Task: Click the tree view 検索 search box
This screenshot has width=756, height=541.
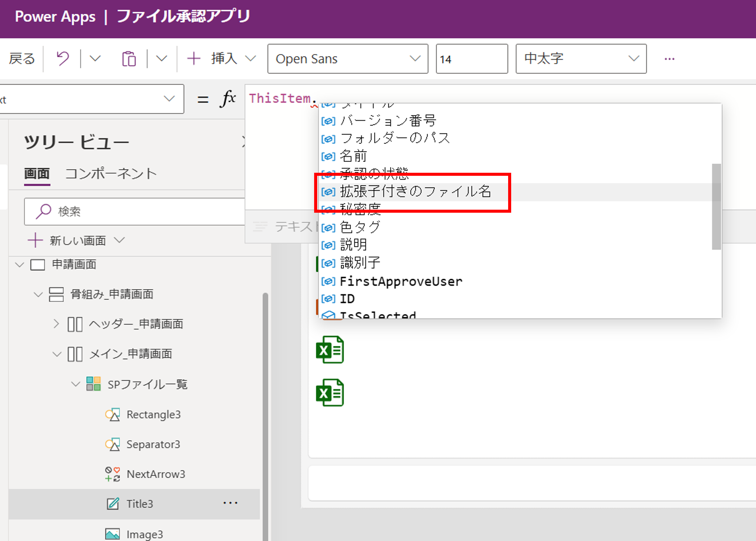Action: [135, 211]
